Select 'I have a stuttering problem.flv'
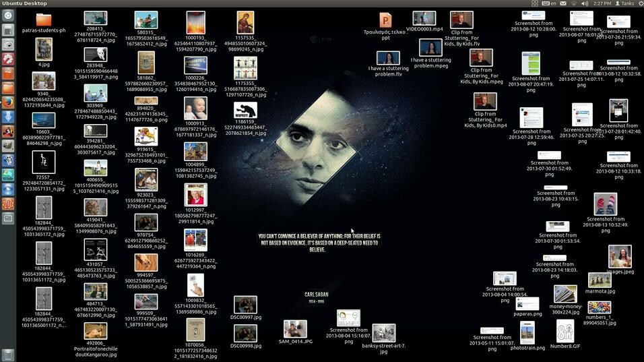The image size is (644, 362). tap(388, 63)
